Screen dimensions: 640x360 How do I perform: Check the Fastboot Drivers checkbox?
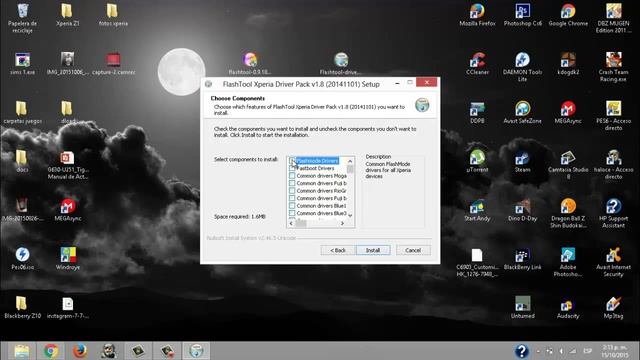[292, 168]
